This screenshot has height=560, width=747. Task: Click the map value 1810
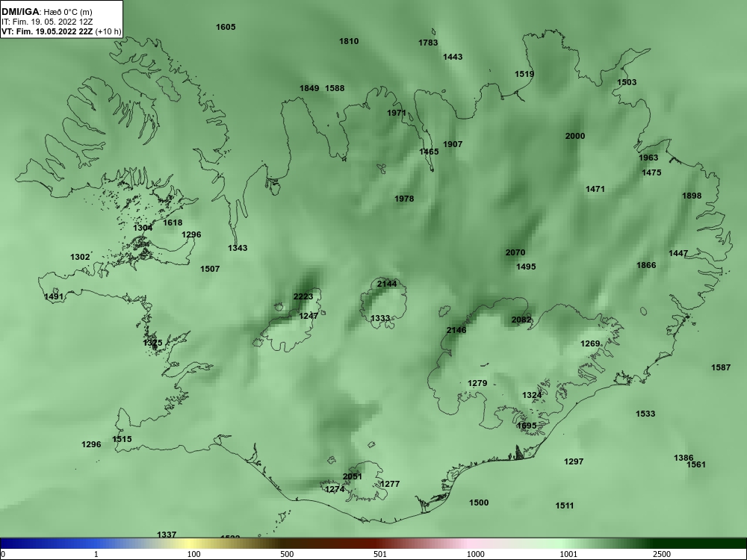pos(349,41)
